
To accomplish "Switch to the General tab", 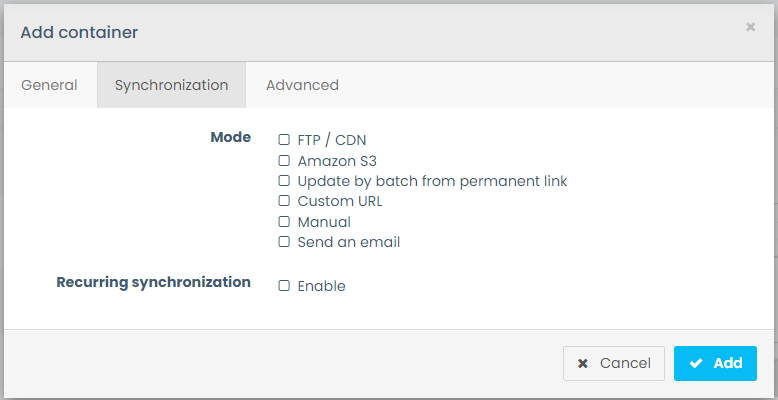I will [x=49, y=85].
